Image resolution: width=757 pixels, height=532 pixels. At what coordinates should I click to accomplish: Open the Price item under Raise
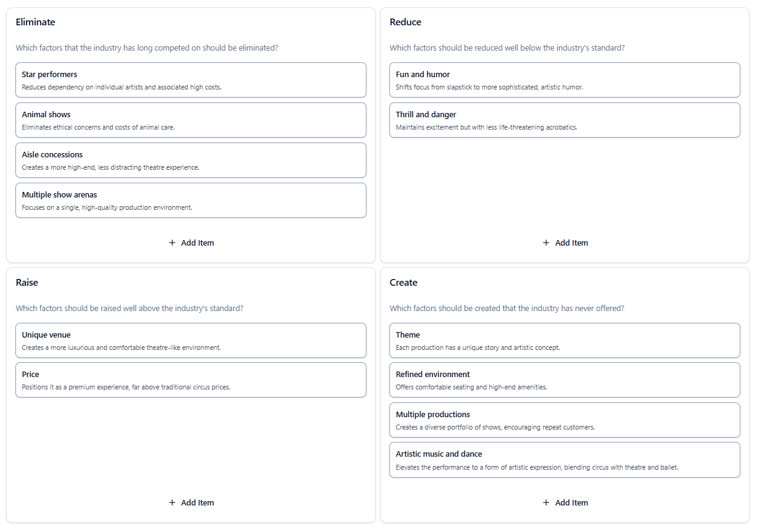pos(191,380)
